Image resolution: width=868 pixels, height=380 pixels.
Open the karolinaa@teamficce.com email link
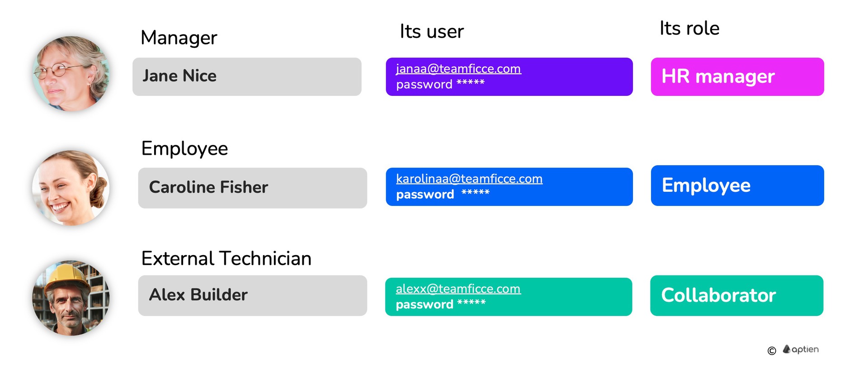(469, 179)
